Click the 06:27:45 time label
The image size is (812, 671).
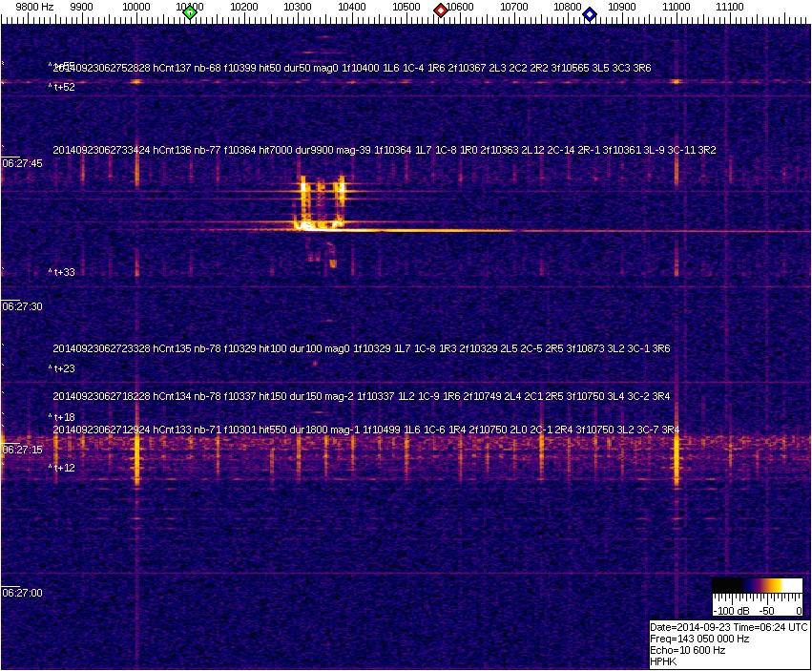click(22, 163)
